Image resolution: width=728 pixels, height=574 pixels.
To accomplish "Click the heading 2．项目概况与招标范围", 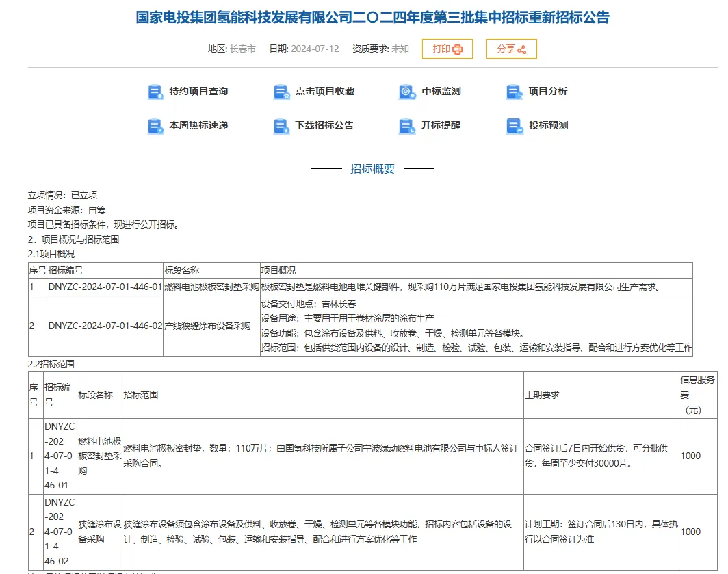I will click(x=73, y=239).
